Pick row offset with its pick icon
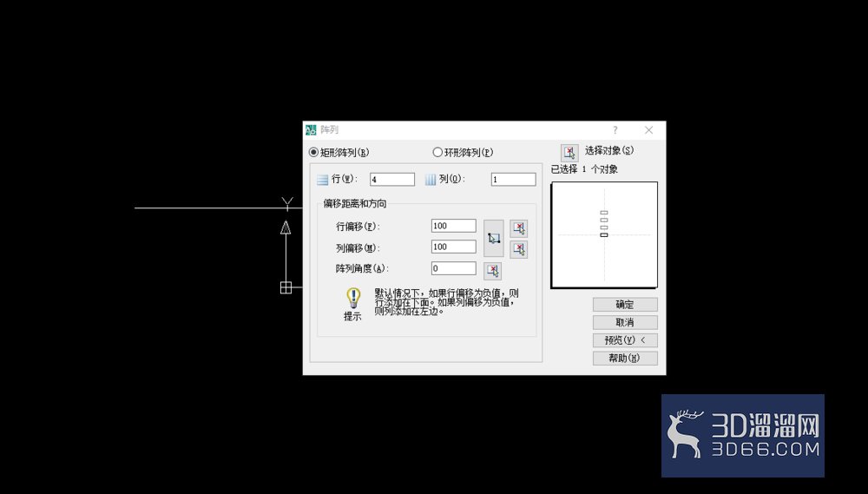Image resolution: width=868 pixels, height=494 pixels. [x=519, y=228]
